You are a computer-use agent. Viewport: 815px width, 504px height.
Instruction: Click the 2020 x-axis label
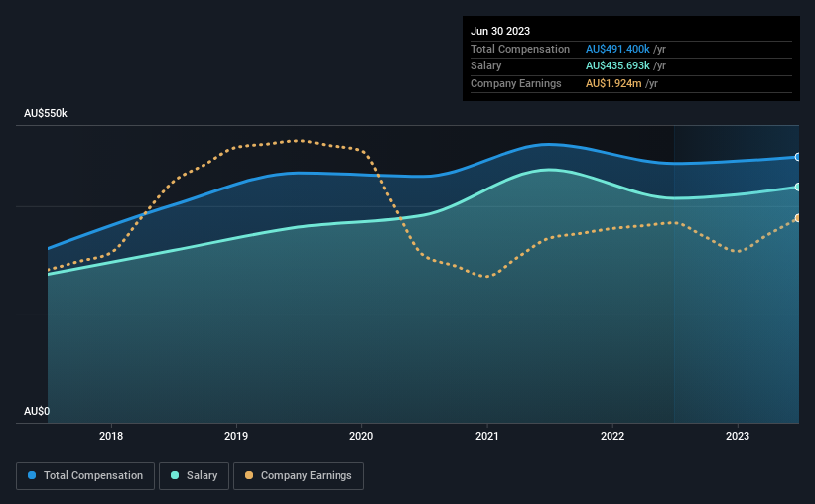pyautogui.click(x=361, y=436)
